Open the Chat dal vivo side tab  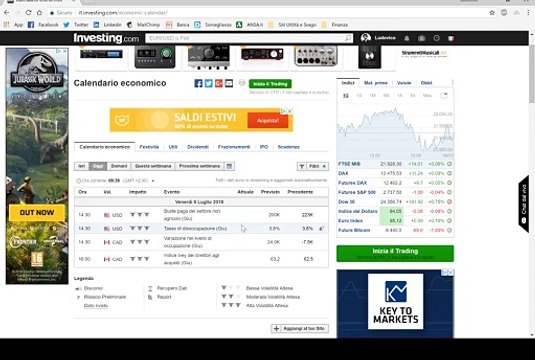[x=524, y=204]
